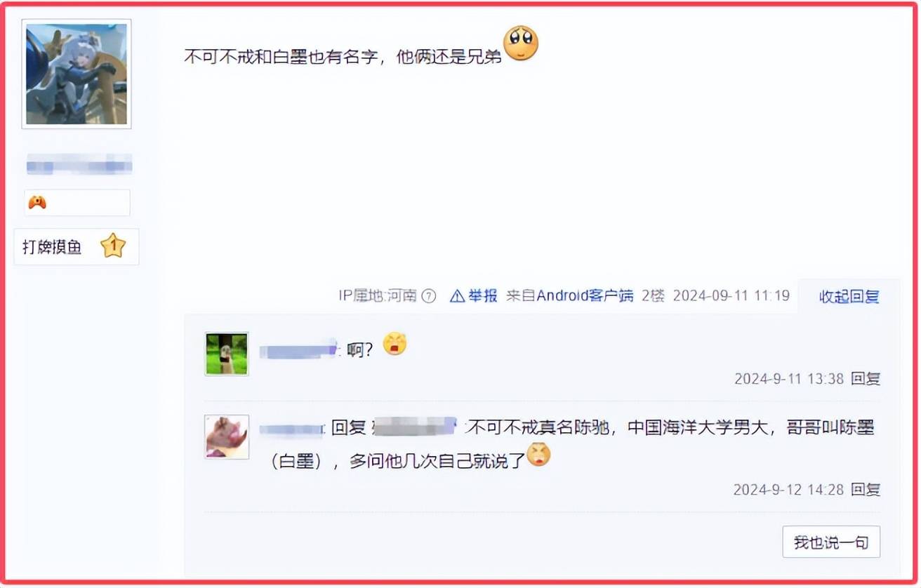Image resolution: width=921 pixels, height=588 pixels.
Task: Click the tearful emoji after 他俩还是兄弟
Action: coord(521,43)
